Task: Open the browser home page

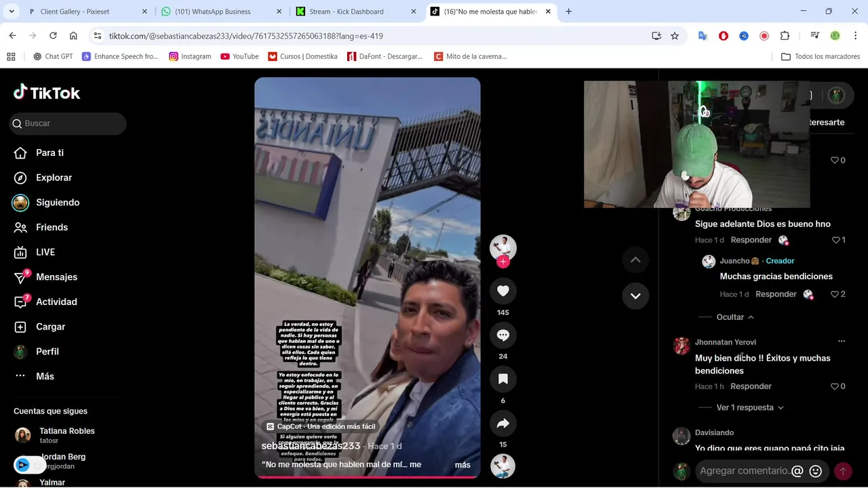Action: point(73,36)
